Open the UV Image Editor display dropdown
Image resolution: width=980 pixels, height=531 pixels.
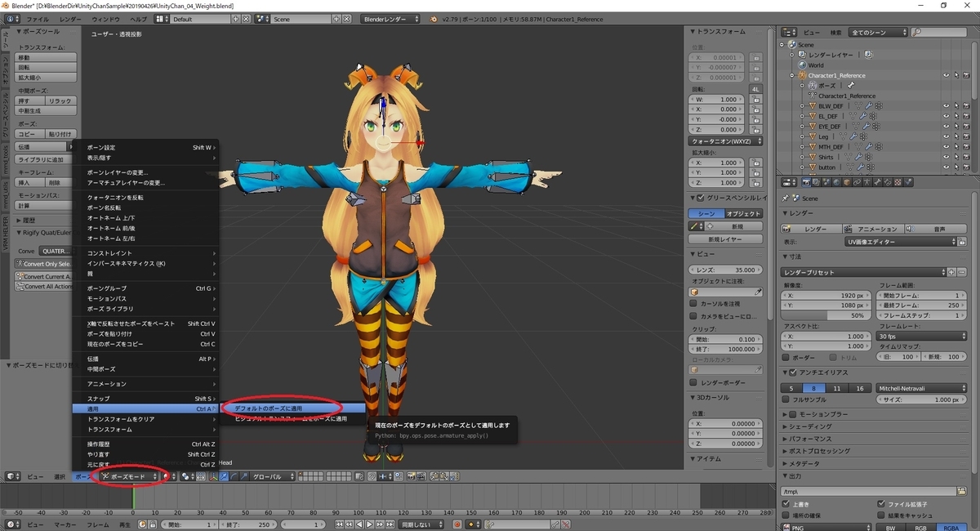pyautogui.click(x=901, y=242)
